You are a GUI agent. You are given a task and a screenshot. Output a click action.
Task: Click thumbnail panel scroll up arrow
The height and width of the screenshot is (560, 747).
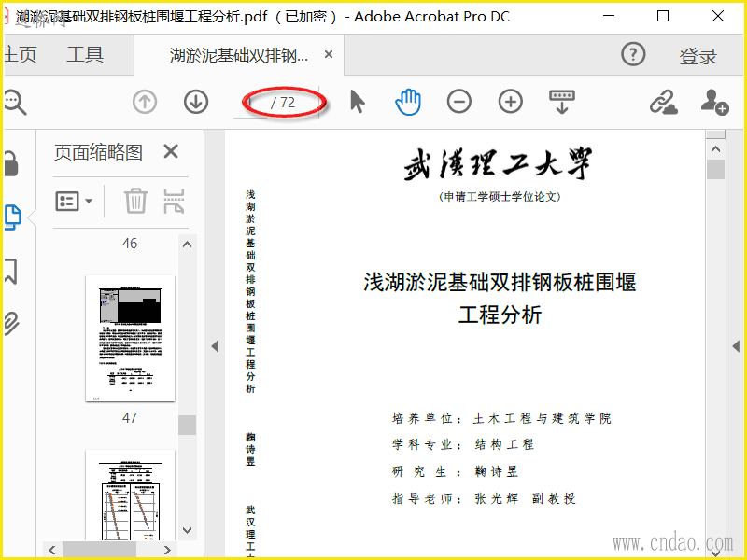[188, 245]
